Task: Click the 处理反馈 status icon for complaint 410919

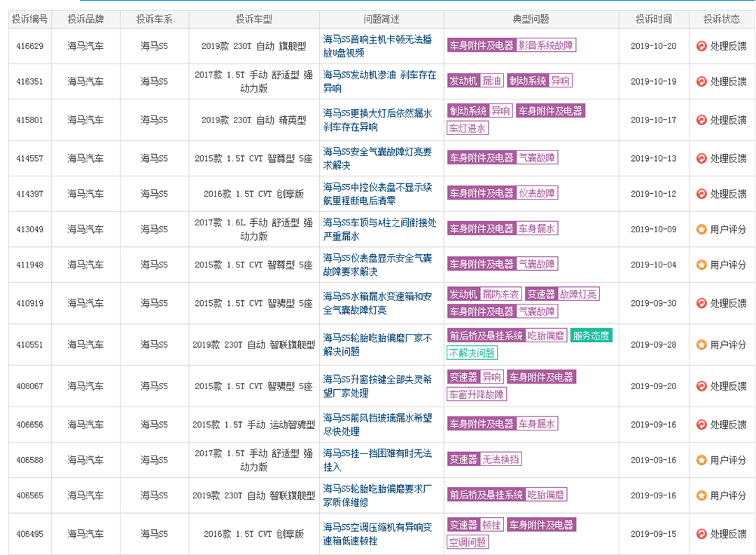Action: (701, 303)
